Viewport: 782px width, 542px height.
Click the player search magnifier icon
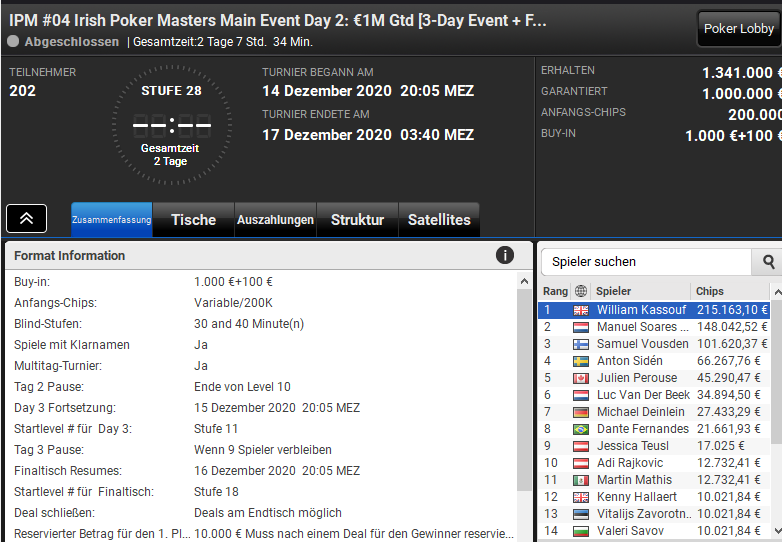pos(768,262)
